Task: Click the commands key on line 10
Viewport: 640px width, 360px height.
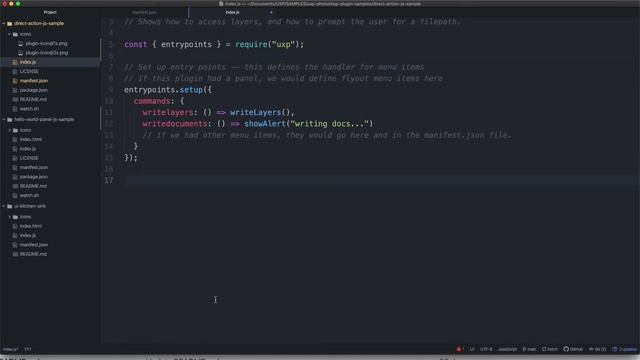Action: [151, 101]
